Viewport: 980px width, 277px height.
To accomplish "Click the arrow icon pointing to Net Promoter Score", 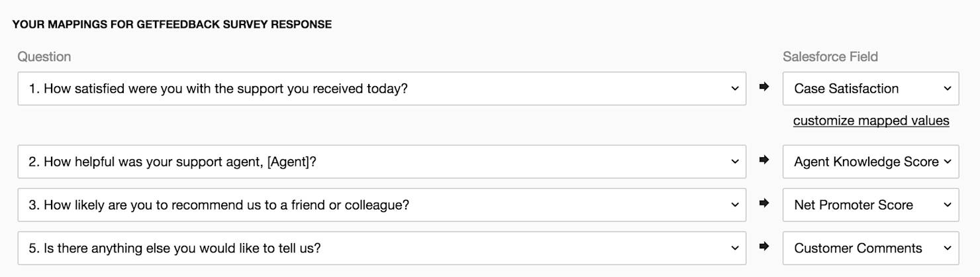I will (763, 203).
